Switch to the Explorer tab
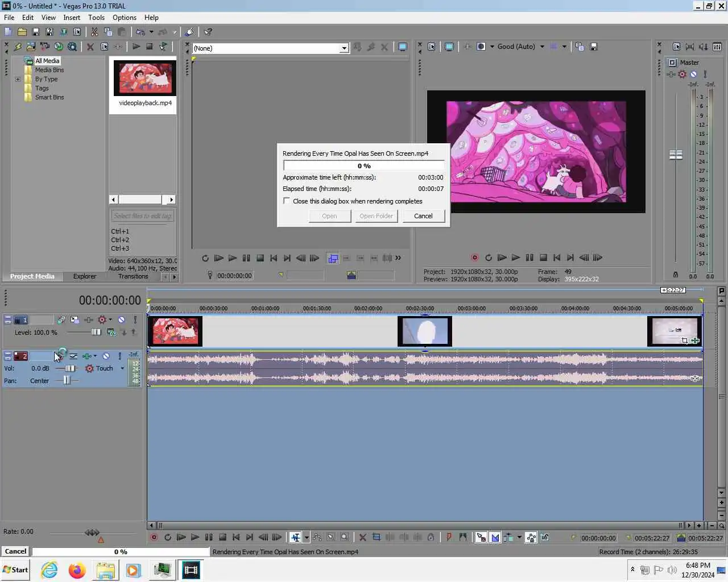The image size is (728, 582). pos(84,276)
